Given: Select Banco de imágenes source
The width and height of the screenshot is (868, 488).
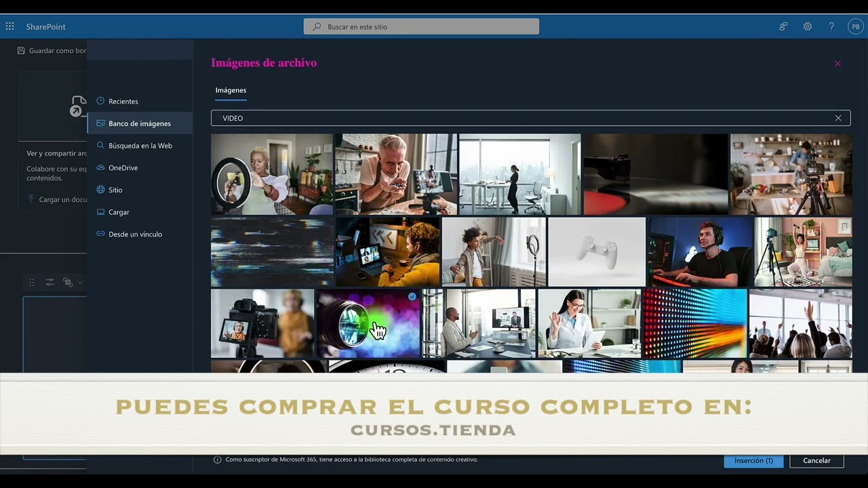Looking at the screenshot, I should coord(140,123).
